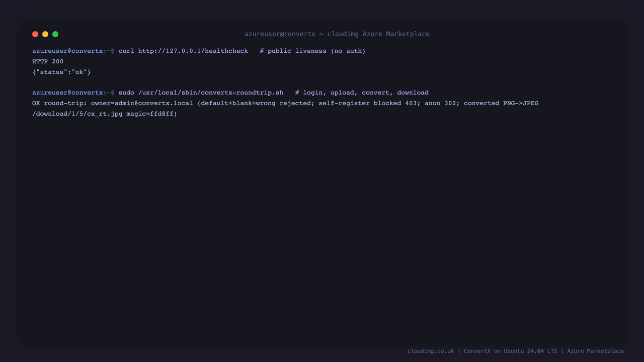This screenshot has width=644, height=362.
Task: Click the 'sudo /usr/local/sbin/convertx-roundtrip.sh' command
Action: (x=201, y=93)
